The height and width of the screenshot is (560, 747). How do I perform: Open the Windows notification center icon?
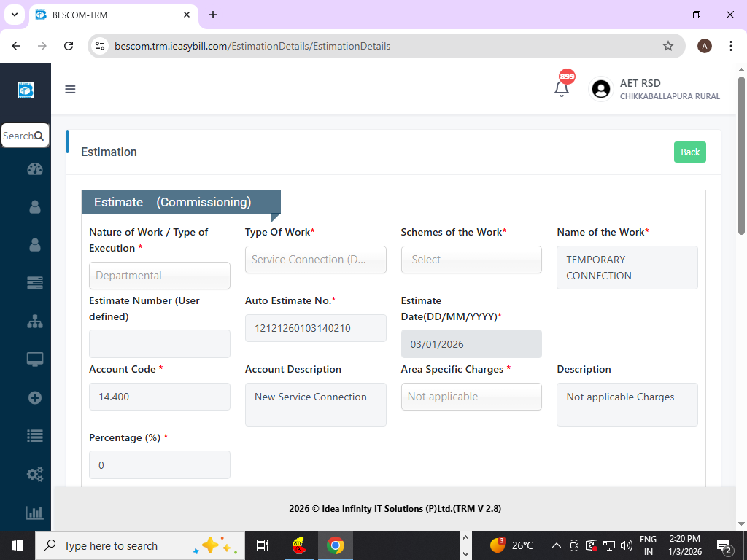click(724, 546)
